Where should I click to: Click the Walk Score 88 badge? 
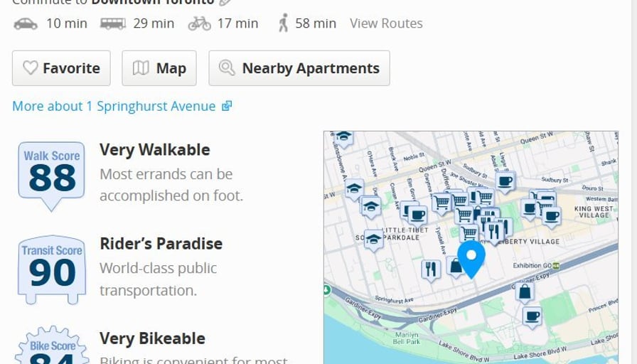(x=52, y=173)
